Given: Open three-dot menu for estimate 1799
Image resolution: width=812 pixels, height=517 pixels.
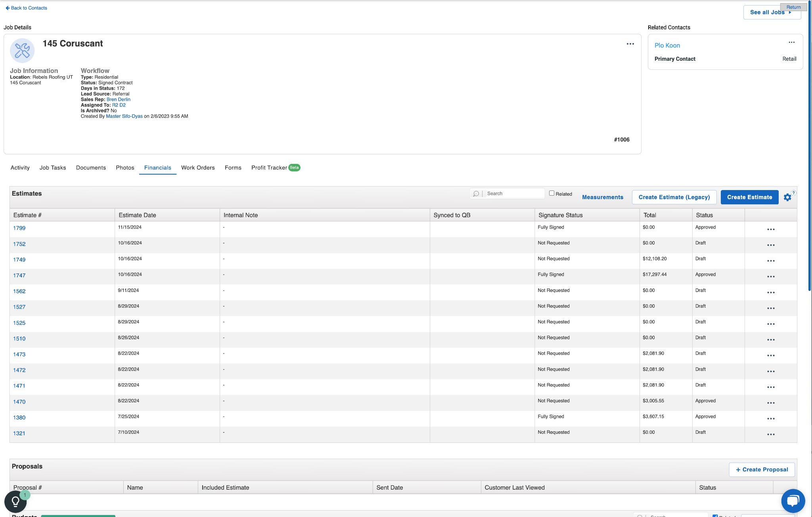Looking at the screenshot, I should pos(770,229).
